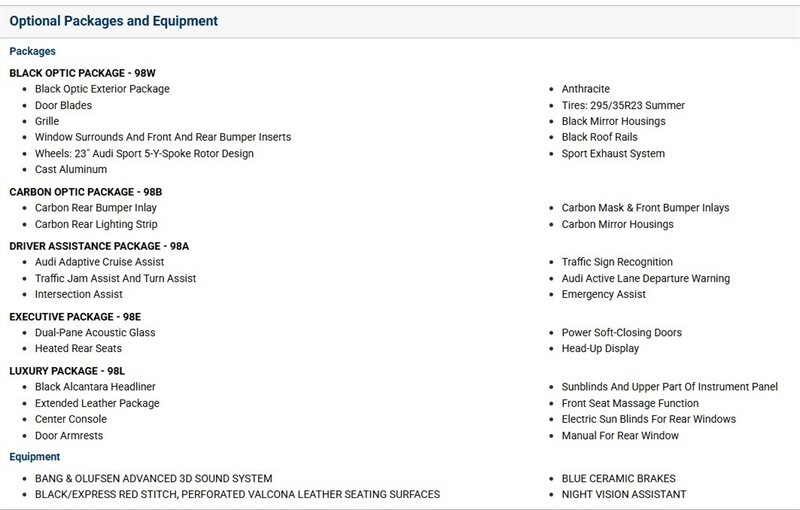The image size is (800, 510).
Task: Select Power Soft-Closing Doors entry
Action: coord(621,333)
